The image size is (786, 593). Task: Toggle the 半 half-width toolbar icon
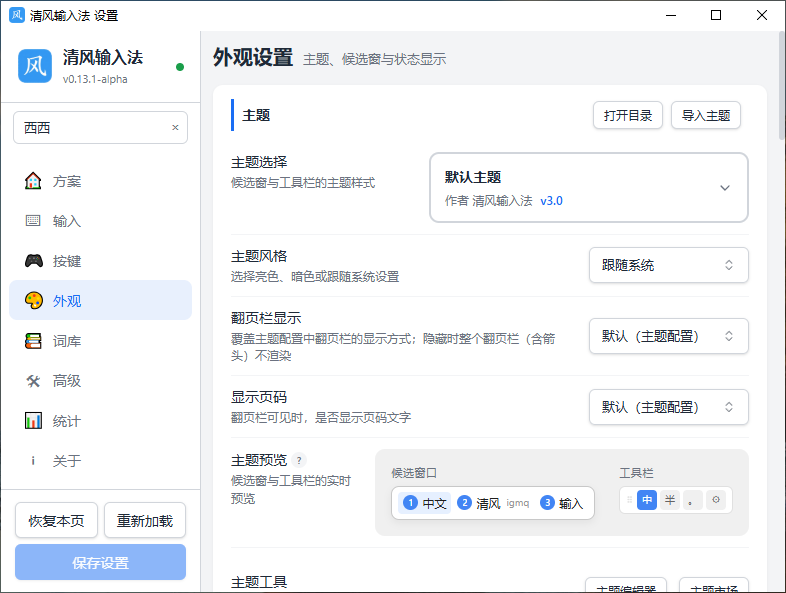point(670,500)
